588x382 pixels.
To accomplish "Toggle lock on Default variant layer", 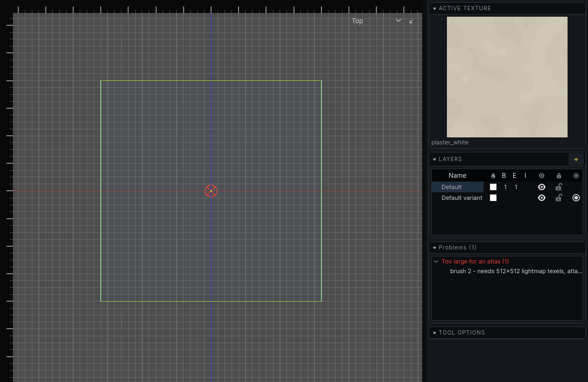I will pos(559,198).
